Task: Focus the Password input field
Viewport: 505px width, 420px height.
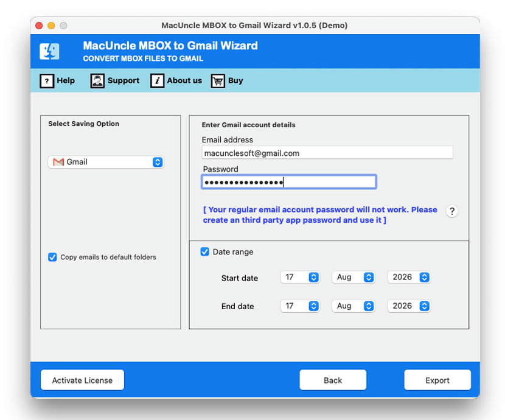Action: [x=289, y=182]
